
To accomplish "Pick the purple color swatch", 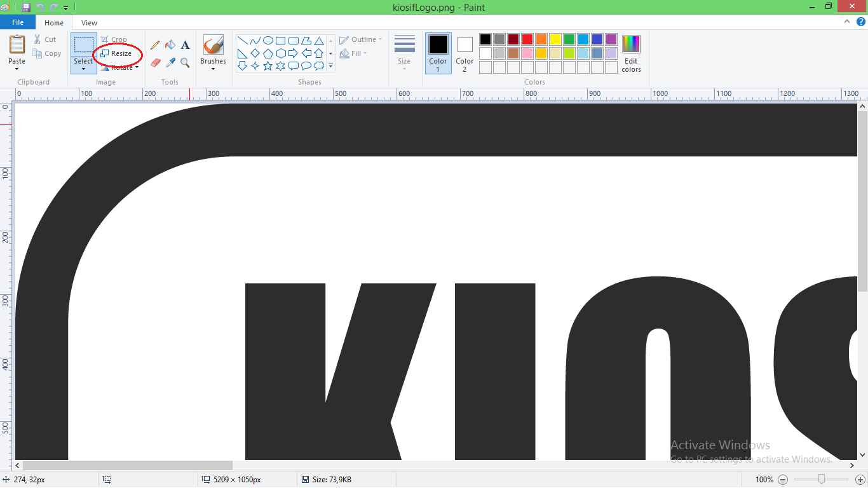I will [611, 39].
